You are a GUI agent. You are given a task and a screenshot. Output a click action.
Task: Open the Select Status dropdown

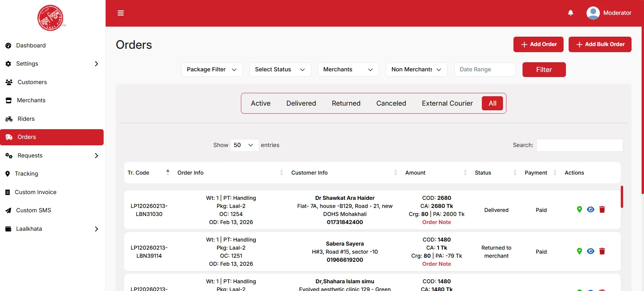pos(280,70)
